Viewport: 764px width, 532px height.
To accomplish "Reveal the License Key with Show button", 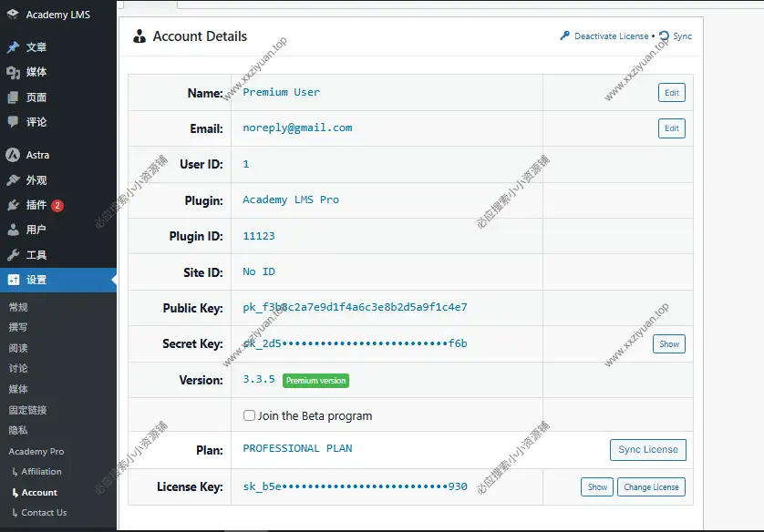I will click(x=597, y=487).
